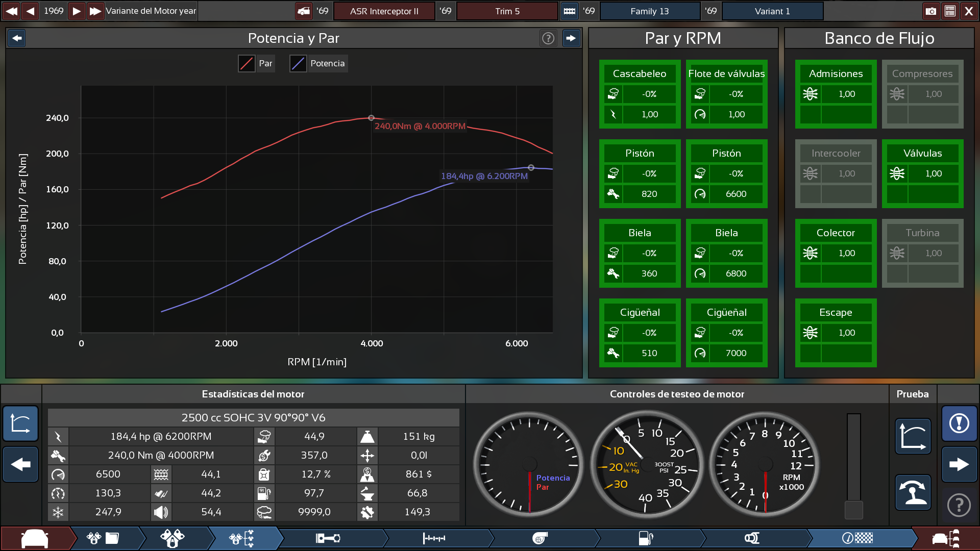This screenshot has width=980, height=551.
Task: Open the Trim 5 tab
Action: point(507,11)
